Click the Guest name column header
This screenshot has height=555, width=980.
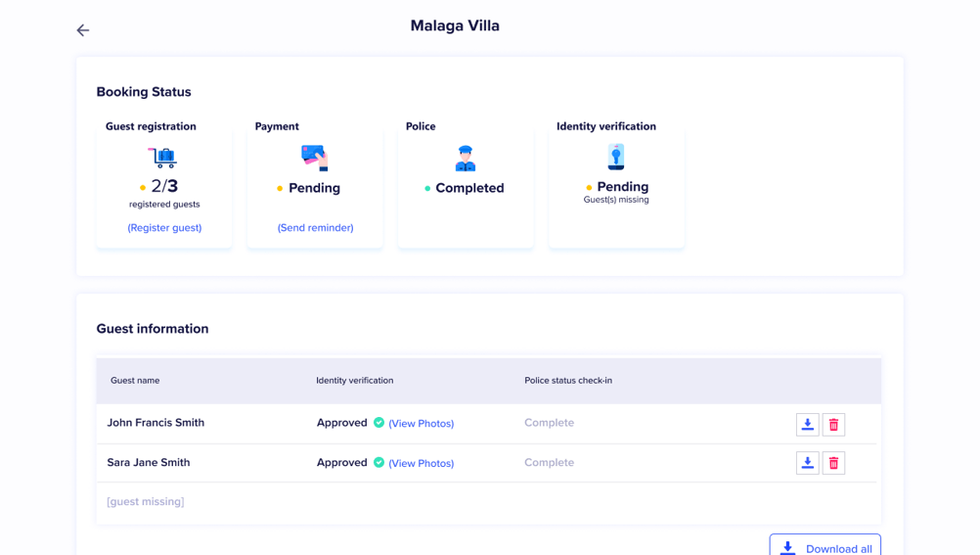point(135,380)
